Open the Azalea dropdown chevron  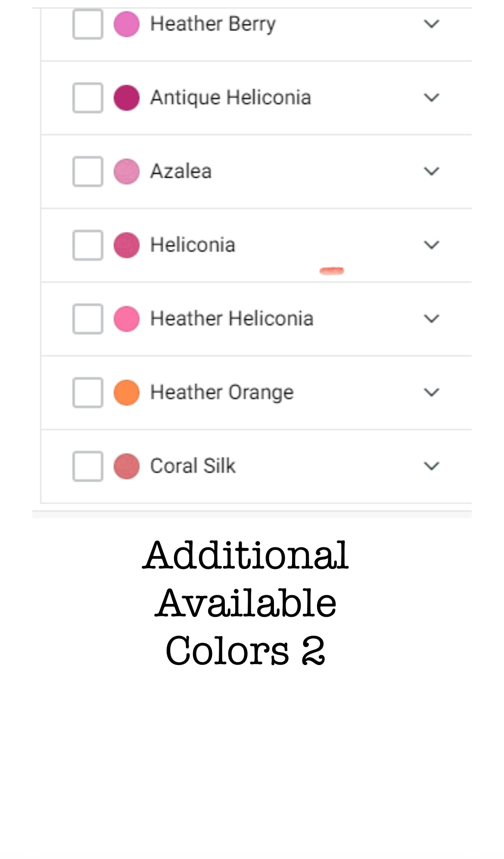pos(431,171)
